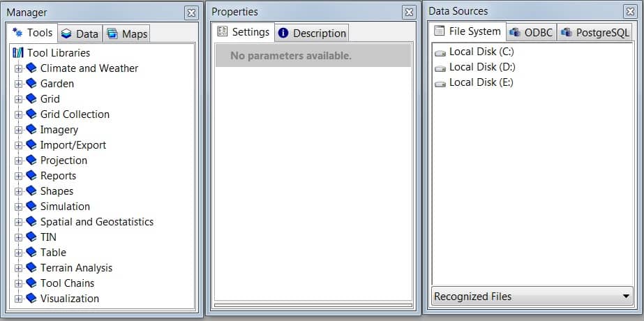Viewport: 644px width, 321px height.
Task: Expand the Imagery tree node
Action: 18,130
